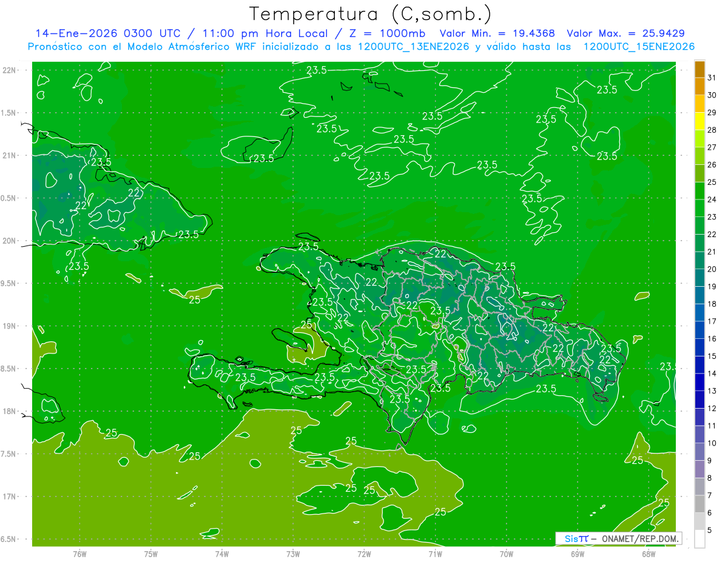Select the colorbar label '14'
Screen dimensions: 728x562
(x=712, y=373)
